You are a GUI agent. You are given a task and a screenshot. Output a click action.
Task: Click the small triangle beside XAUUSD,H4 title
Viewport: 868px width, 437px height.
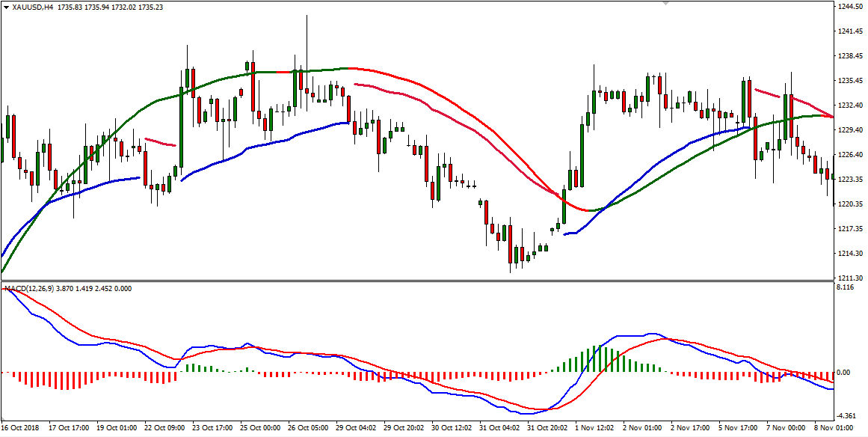(5, 7)
